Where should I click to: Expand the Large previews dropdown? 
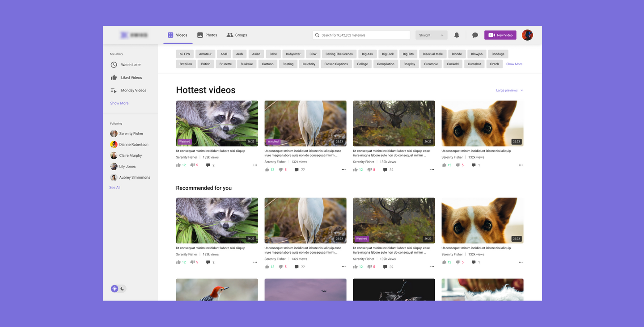pos(509,90)
